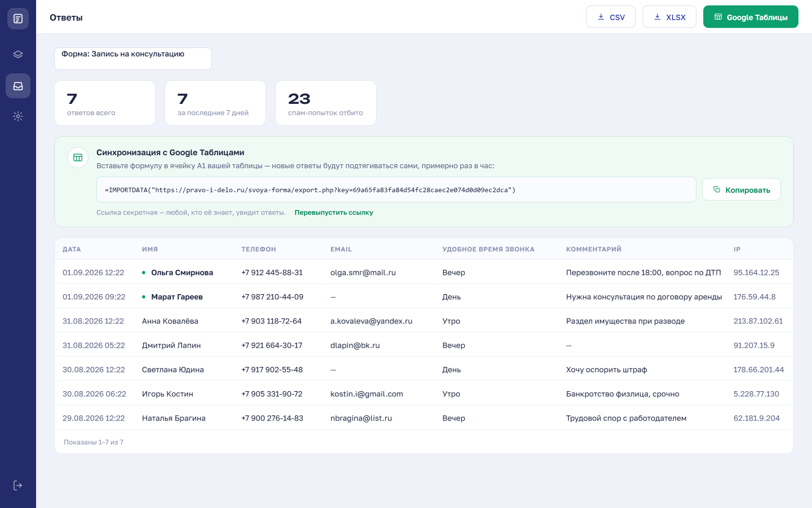The height and width of the screenshot is (508, 812).
Task: Click the table icon in sync panel
Action: [x=78, y=157]
